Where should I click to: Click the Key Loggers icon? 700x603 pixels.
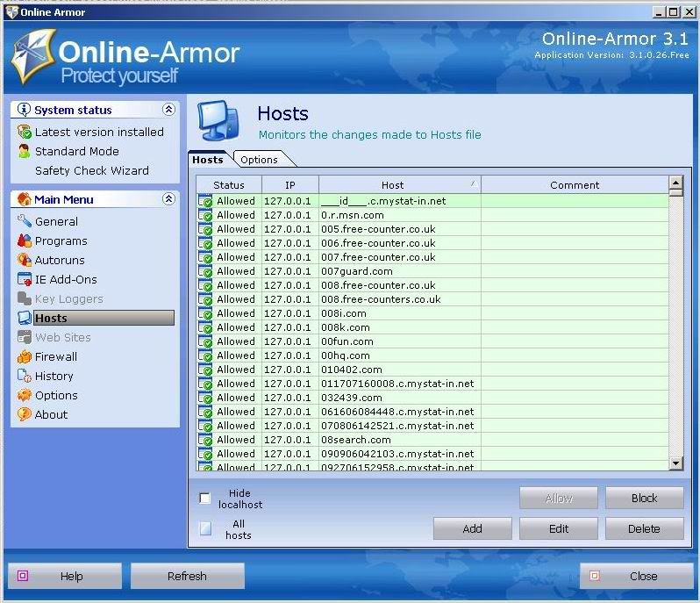(x=24, y=298)
